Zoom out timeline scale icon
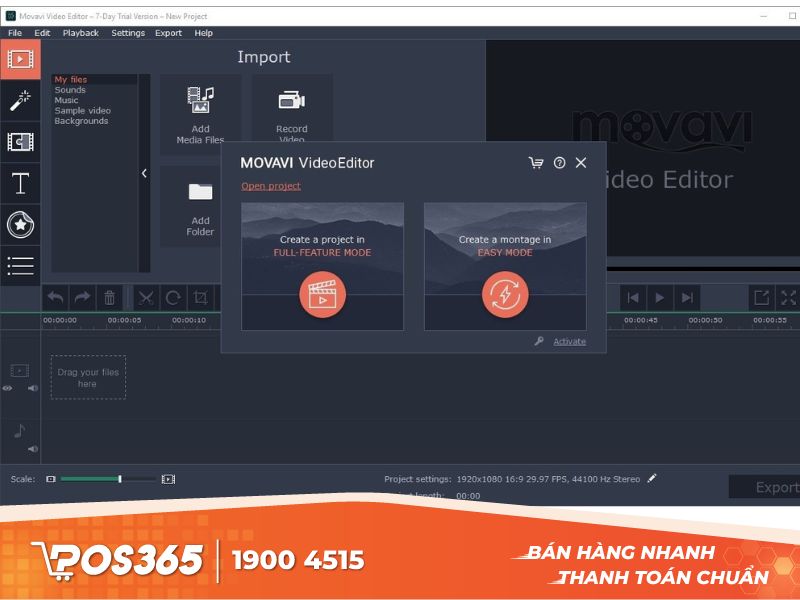 tap(51, 479)
